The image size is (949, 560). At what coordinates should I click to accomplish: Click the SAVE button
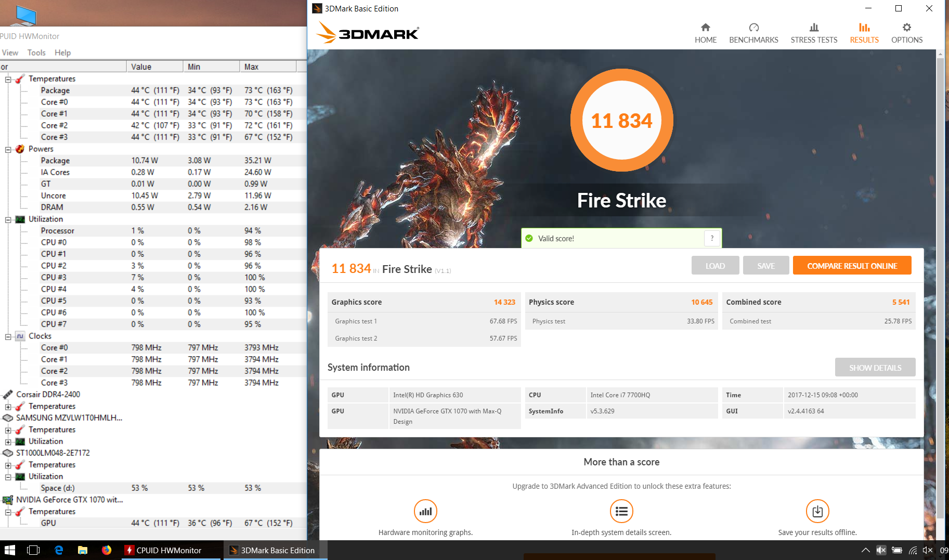766,266
